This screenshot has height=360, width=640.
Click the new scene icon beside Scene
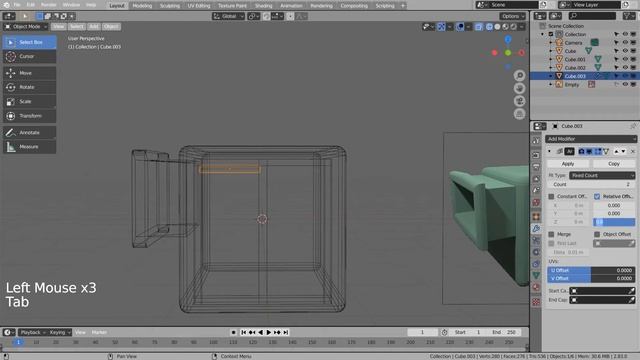pyautogui.click(x=543, y=5)
